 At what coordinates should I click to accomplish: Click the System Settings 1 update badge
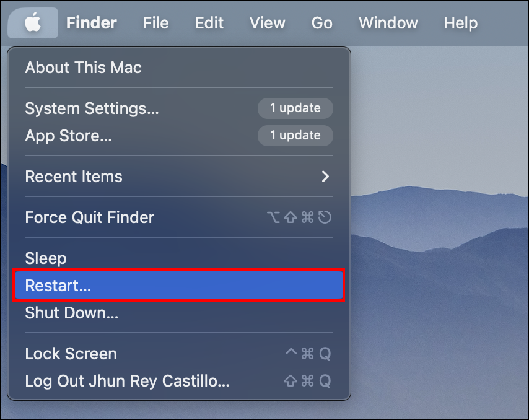[295, 108]
